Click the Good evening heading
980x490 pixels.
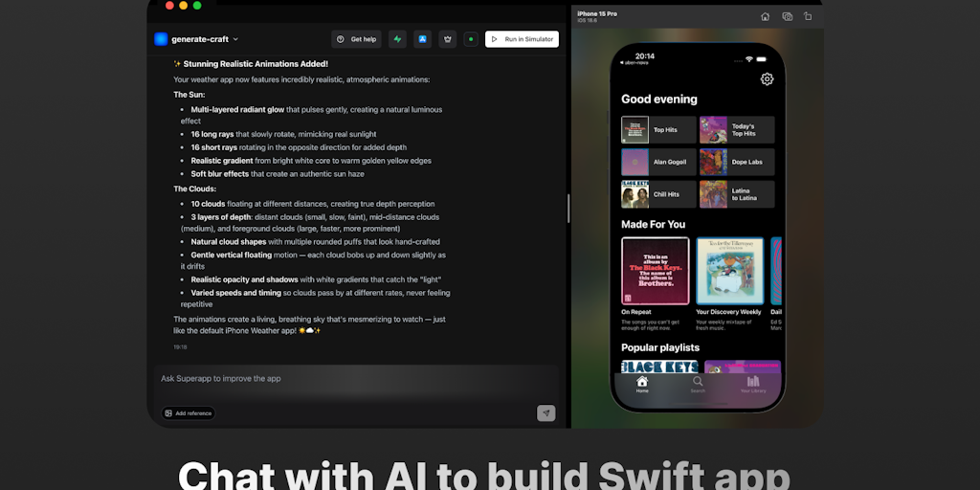coord(658,99)
